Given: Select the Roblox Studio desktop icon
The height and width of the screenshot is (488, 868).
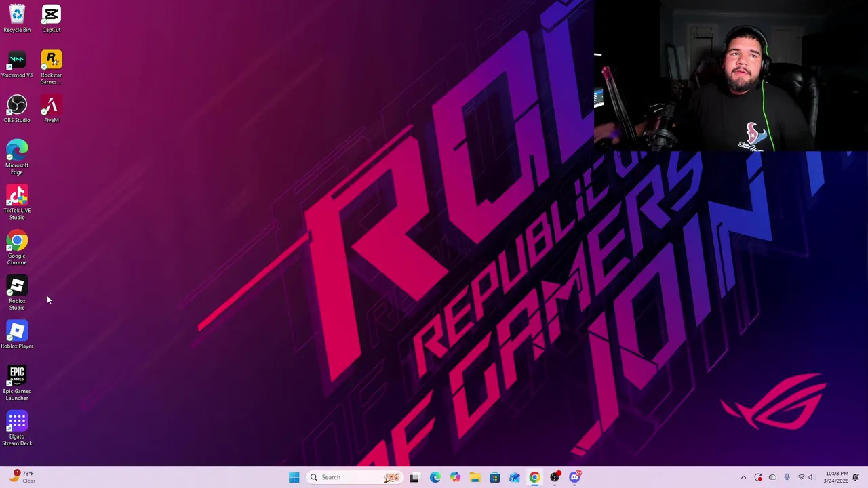Looking at the screenshot, I should [x=17, y=293].
